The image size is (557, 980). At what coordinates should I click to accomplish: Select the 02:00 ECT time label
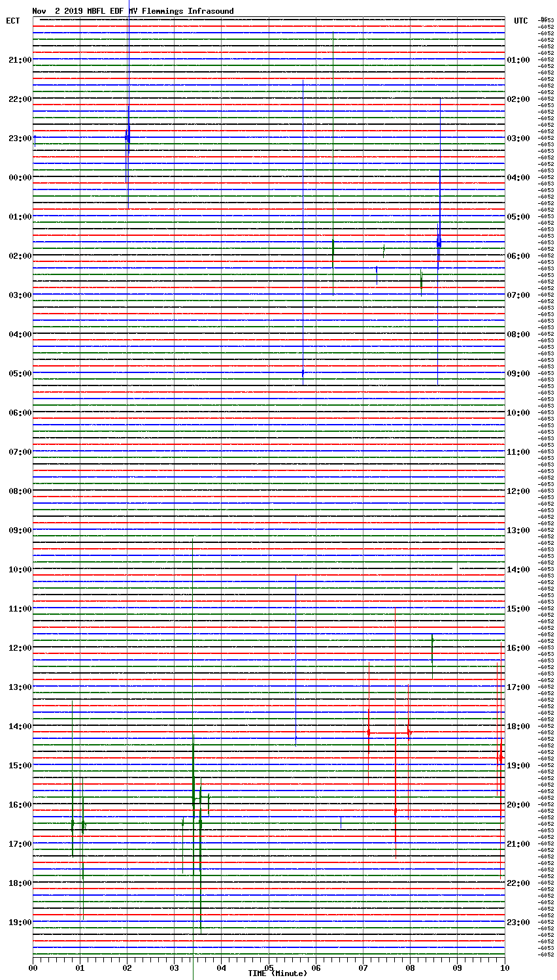point(20,256)
